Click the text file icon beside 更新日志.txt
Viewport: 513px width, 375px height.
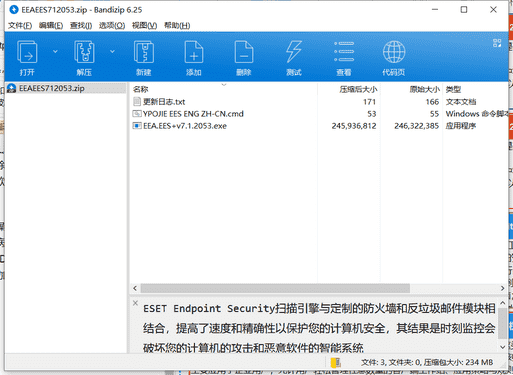137,101
